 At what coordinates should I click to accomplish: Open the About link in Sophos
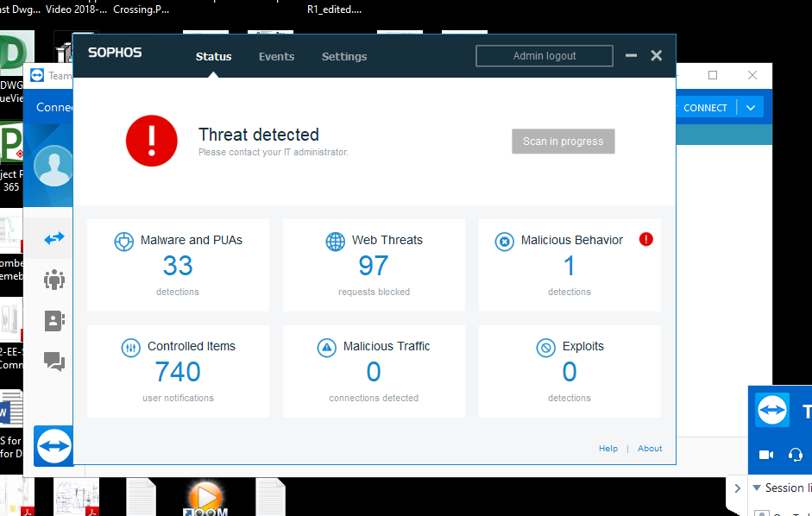coord(650,449)
